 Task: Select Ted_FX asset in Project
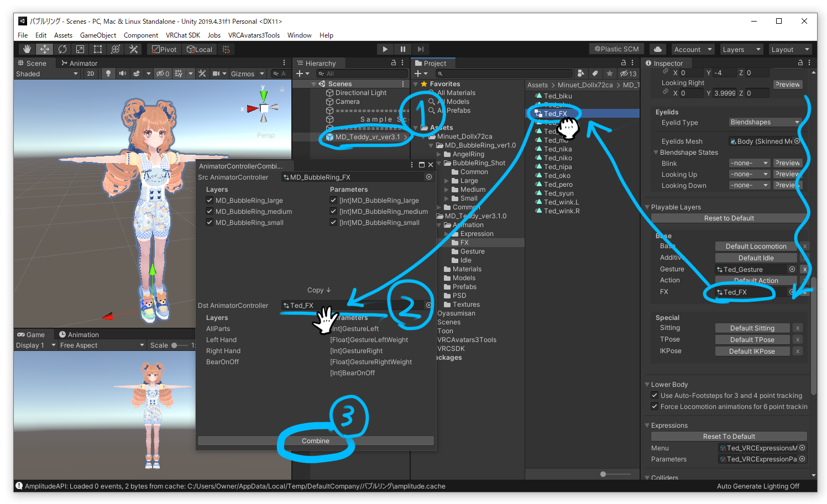[555, 114]
